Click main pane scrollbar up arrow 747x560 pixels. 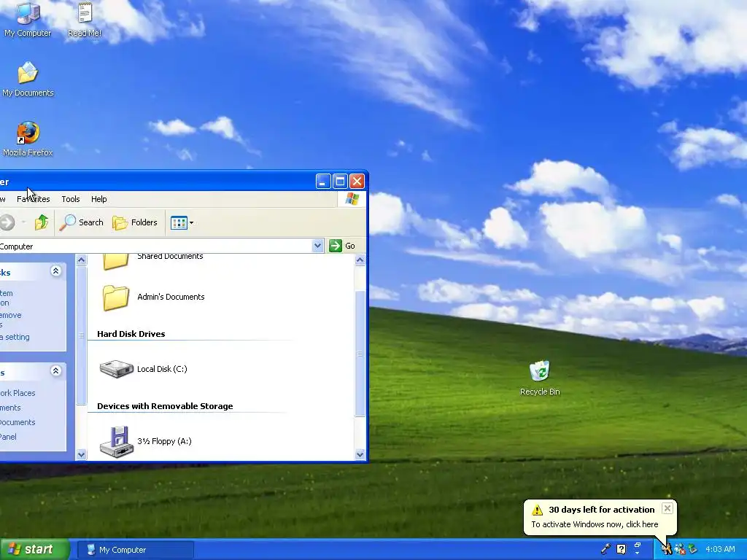click(360, 260)
